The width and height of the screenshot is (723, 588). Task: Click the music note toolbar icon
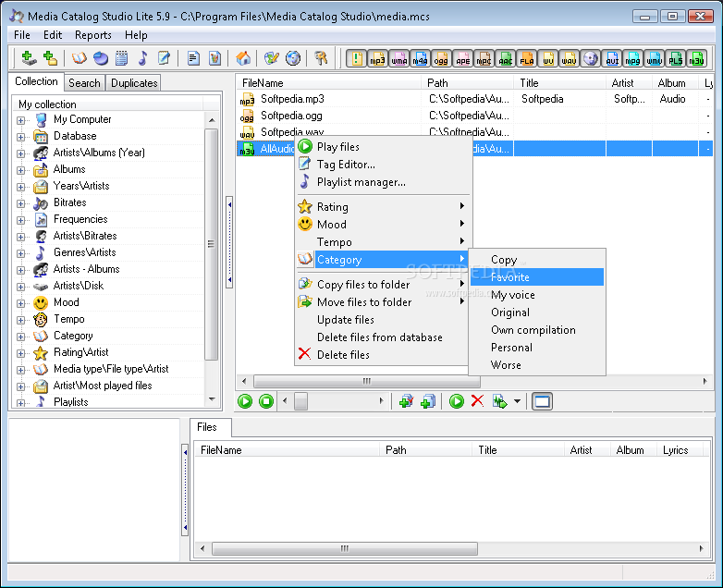tap(142, 58)
